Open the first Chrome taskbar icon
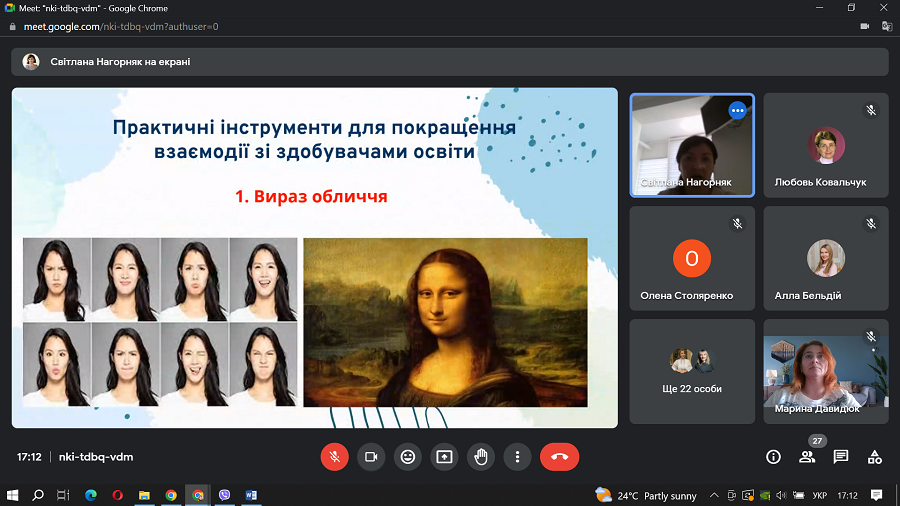900x506 pixels. [171, 495]
